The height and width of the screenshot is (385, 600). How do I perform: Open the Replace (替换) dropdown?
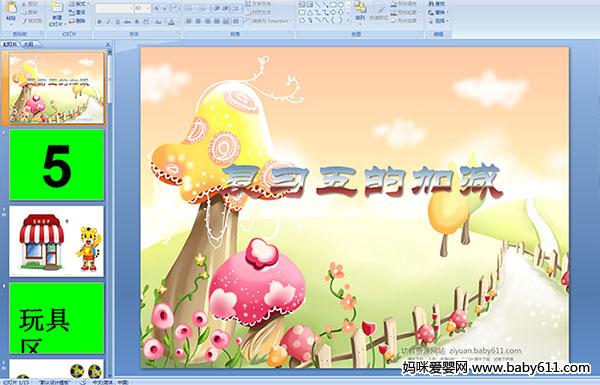pos(439,12)
